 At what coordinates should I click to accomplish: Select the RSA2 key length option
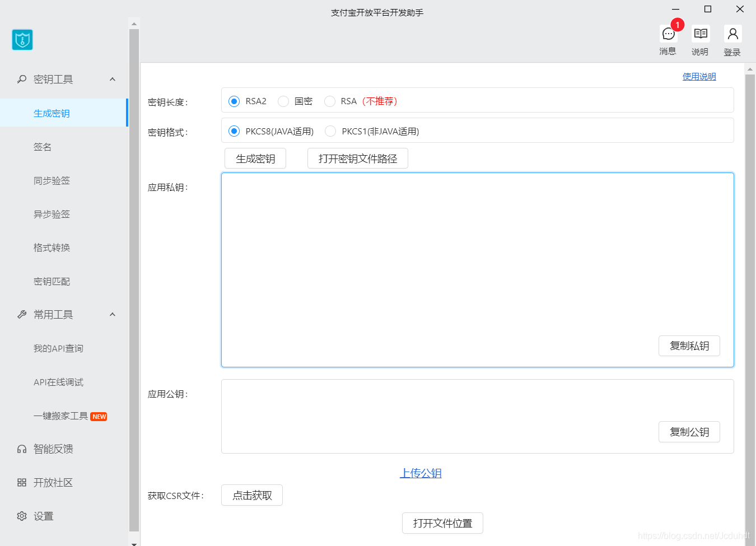[234, 101]
